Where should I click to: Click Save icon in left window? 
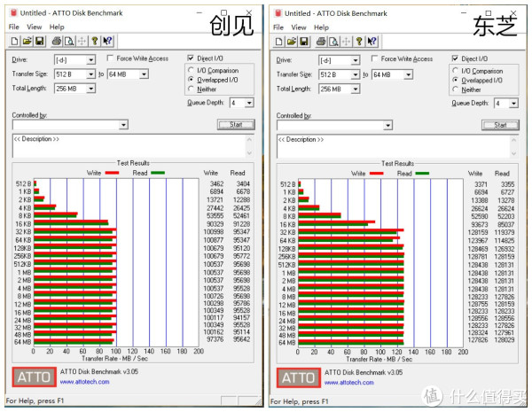point(40,42)
